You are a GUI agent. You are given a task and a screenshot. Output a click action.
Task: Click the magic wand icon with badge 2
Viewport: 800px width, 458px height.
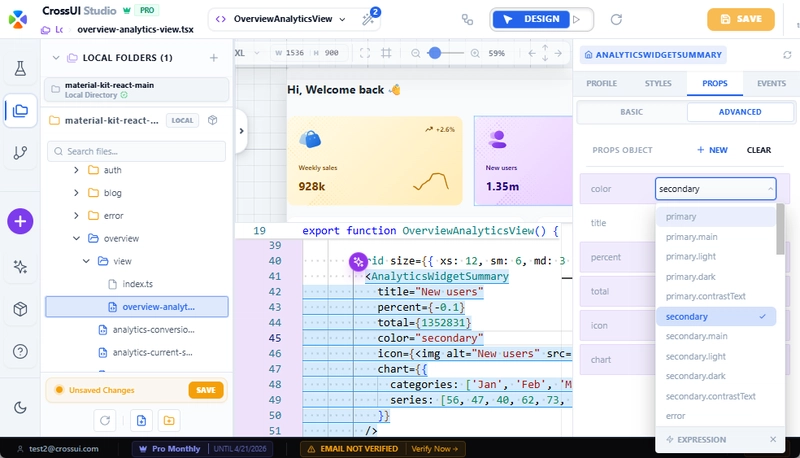coord(369,18)
